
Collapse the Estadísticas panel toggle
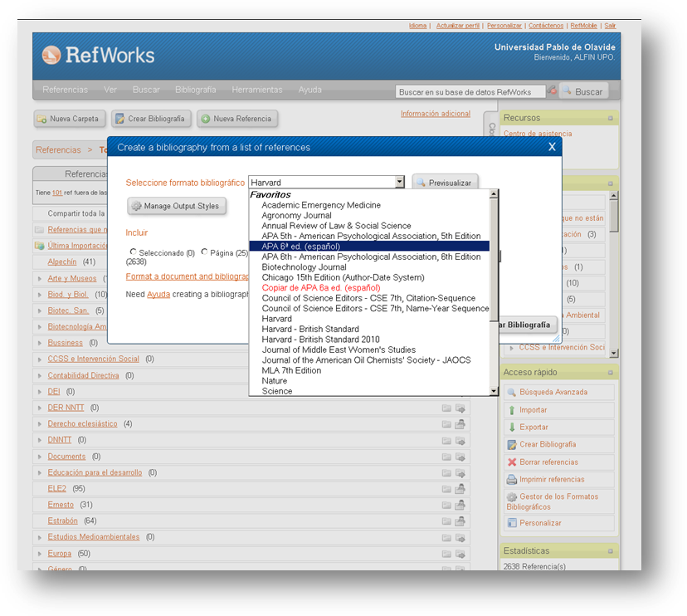point(610,551)
